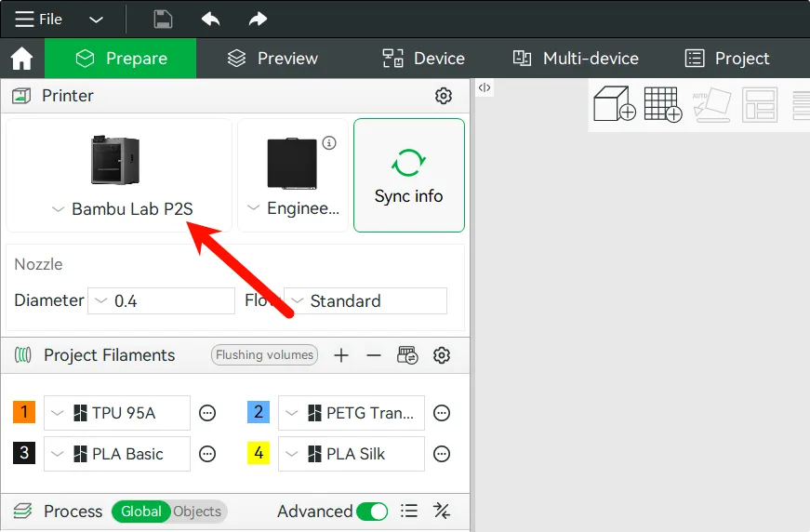Open printer settings gear icon

[x=444, y=96]
